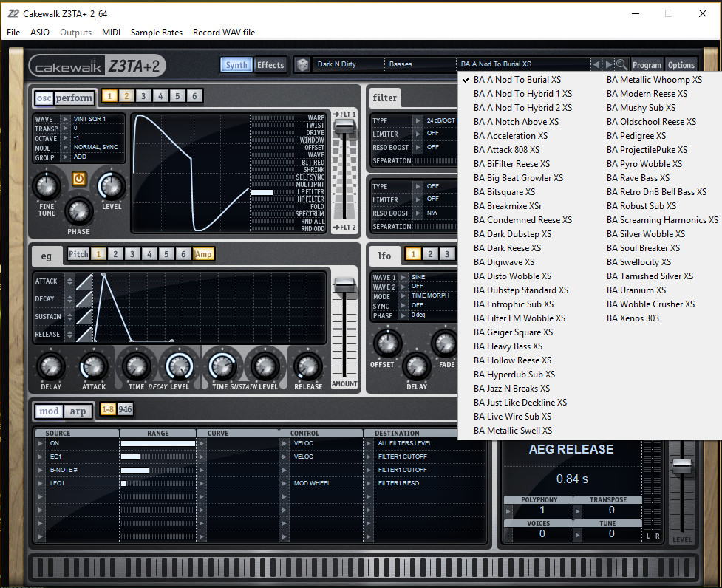Image resolution: width=722 pixels, height=588 pixels.
Task: Click the dice icon to randomize the patch
Action: point(302,64)
